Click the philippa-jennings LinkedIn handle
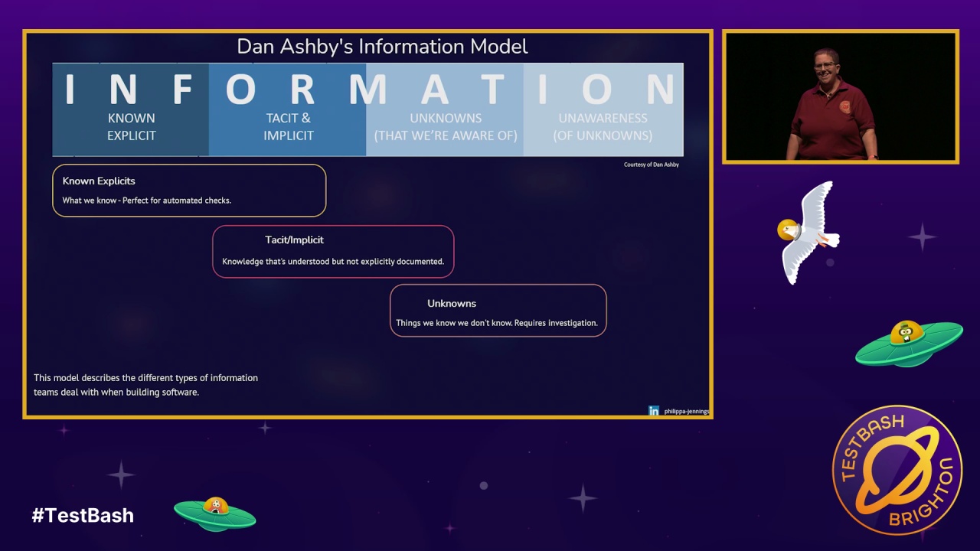Viewport: 980px width, 551px height. pos(686,412)
